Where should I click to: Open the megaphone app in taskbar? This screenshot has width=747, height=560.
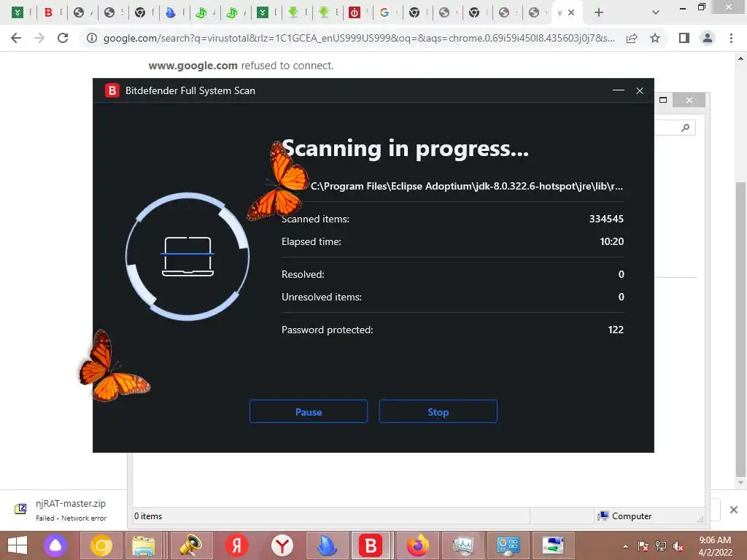[x=190, y=545]
